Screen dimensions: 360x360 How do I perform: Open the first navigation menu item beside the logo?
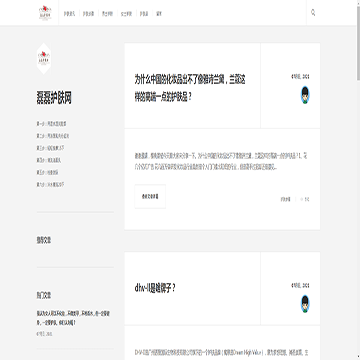[x=69, y=14]
